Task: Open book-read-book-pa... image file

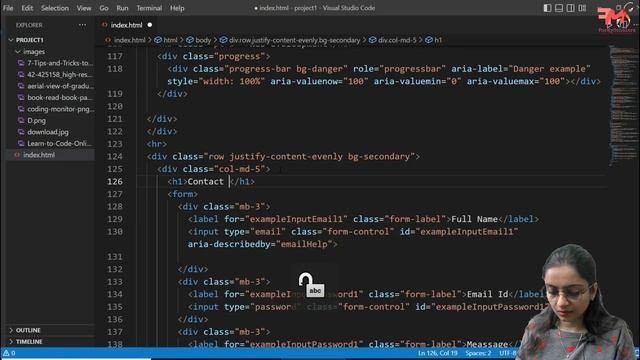Action: (60, 97)
